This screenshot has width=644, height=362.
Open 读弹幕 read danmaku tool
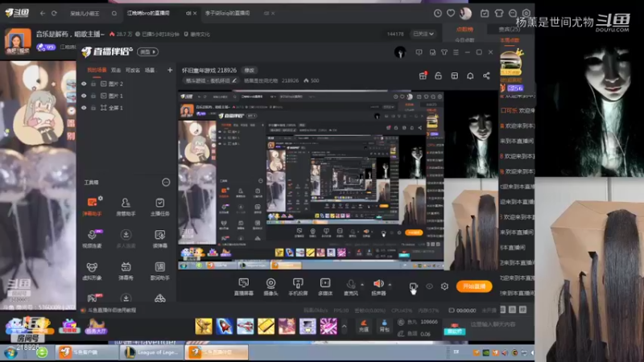[159, 239]
